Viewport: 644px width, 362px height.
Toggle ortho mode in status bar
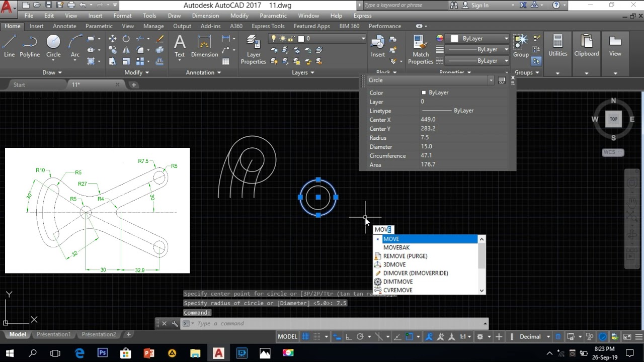coord(348,337)
